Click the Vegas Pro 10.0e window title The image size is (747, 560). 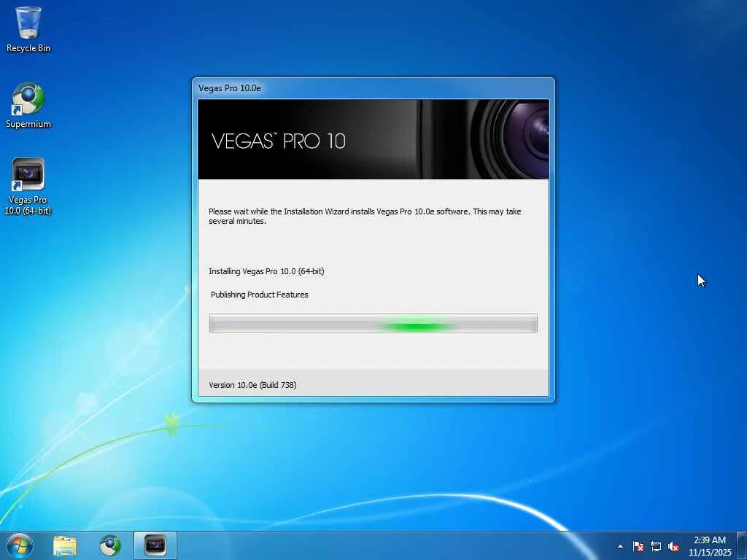coord(230,88)
